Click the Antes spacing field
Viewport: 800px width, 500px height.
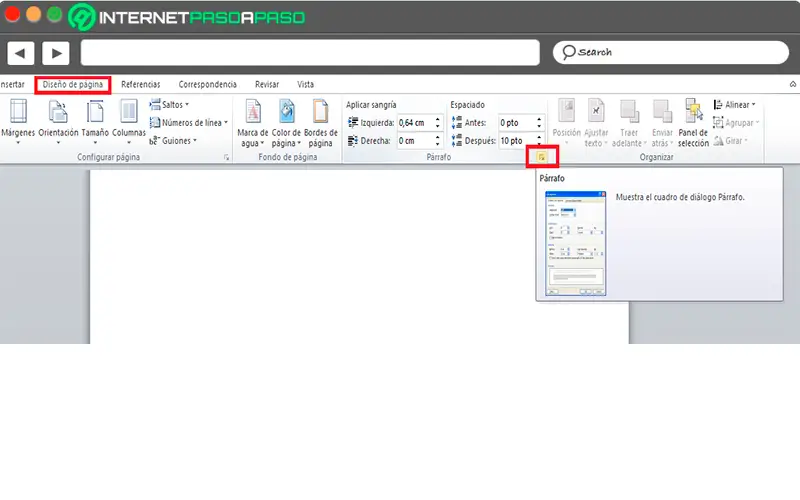pos(516,122)
